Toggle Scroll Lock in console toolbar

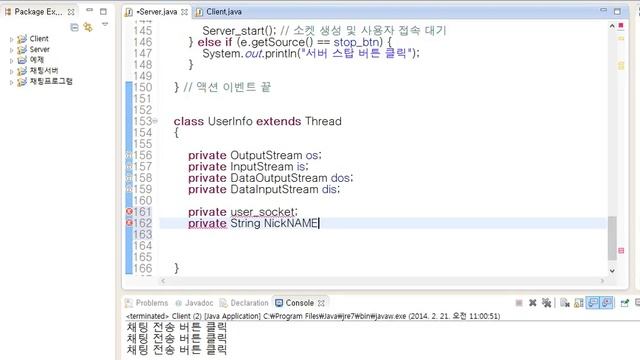pos(579,303)
